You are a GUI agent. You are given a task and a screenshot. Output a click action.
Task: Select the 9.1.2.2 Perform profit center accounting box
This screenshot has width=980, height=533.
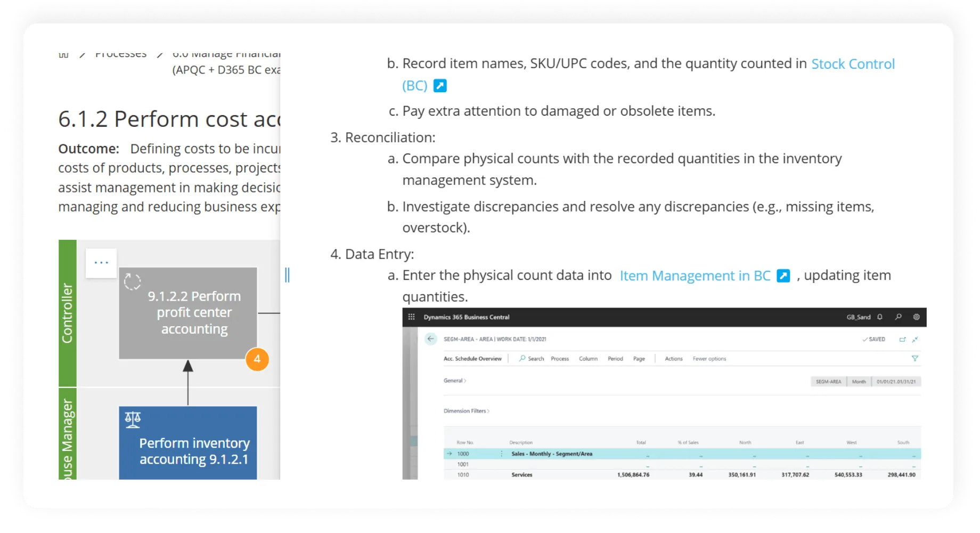[188, 313]
